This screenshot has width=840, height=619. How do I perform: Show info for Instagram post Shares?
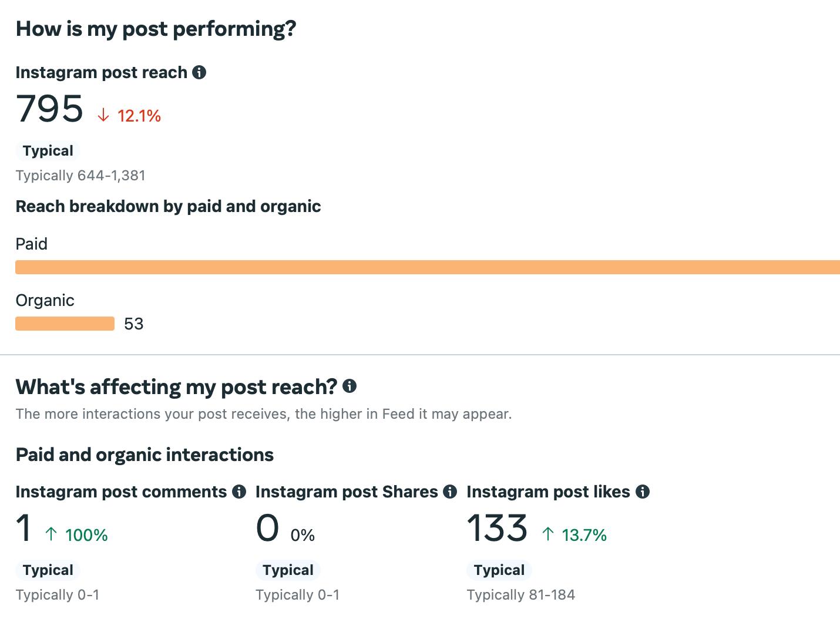pyautogui.click(x=450, y=492)
